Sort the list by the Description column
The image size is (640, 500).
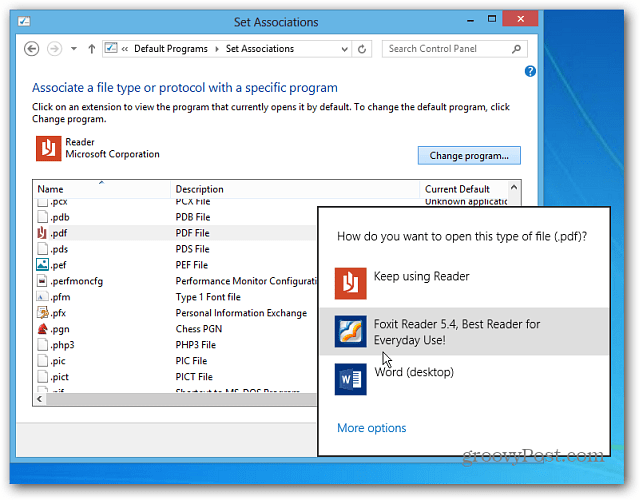click(x=295, y=189)
